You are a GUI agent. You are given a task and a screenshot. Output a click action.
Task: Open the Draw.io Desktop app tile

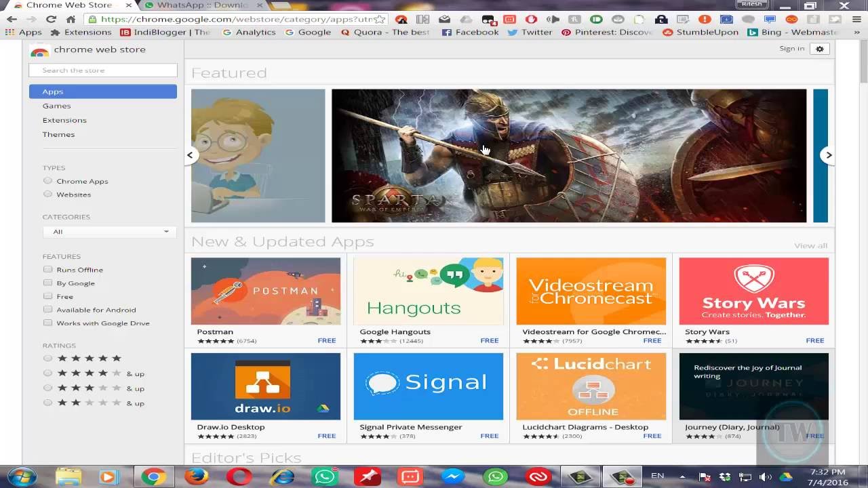pyautogui.click(x=266, y=396)
